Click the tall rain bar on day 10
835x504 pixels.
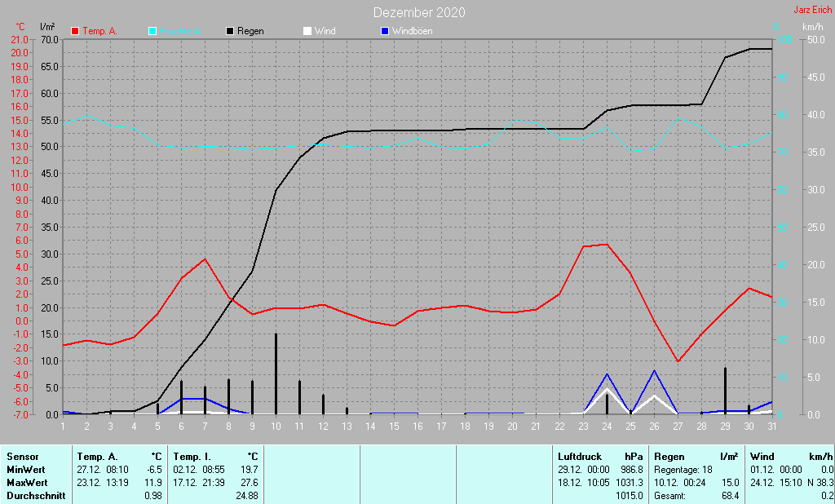[x=276, y=374]
